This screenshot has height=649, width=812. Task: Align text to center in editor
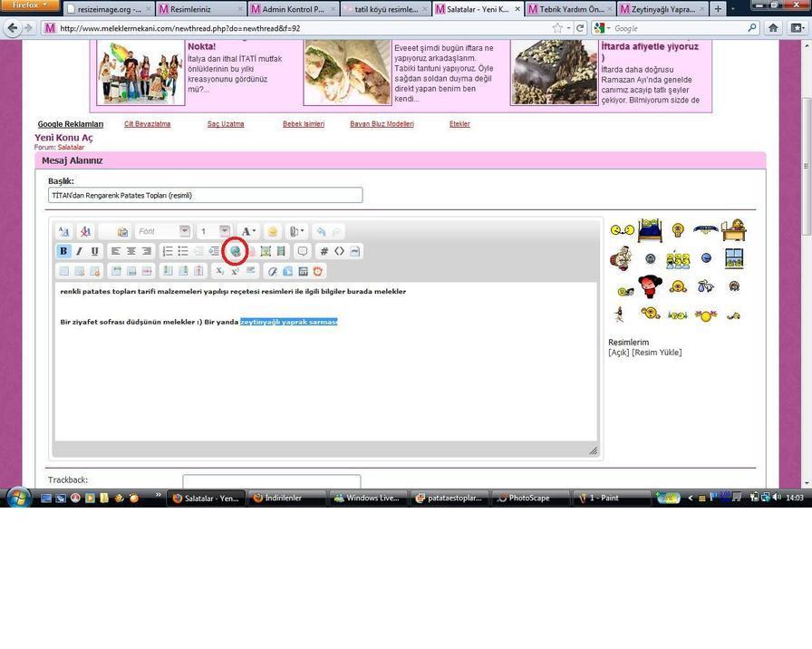point(131,251)
